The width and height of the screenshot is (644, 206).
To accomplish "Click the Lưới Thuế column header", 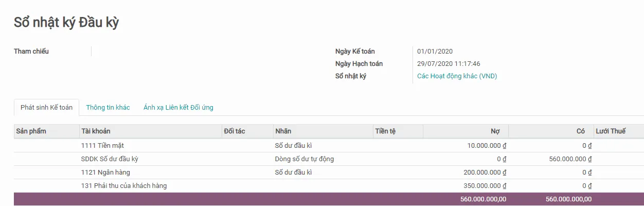I will coord(611,131).
